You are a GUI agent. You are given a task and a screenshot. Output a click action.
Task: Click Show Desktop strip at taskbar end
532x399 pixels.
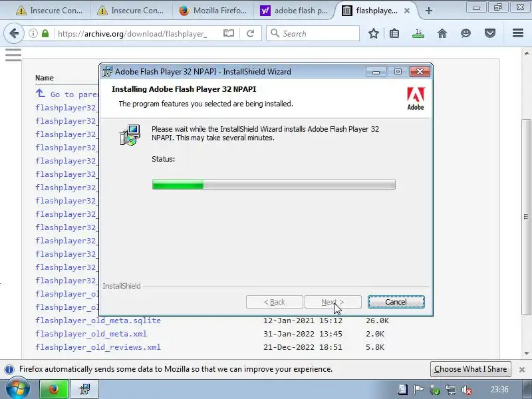pyautogui.click(x=527, y=389)
